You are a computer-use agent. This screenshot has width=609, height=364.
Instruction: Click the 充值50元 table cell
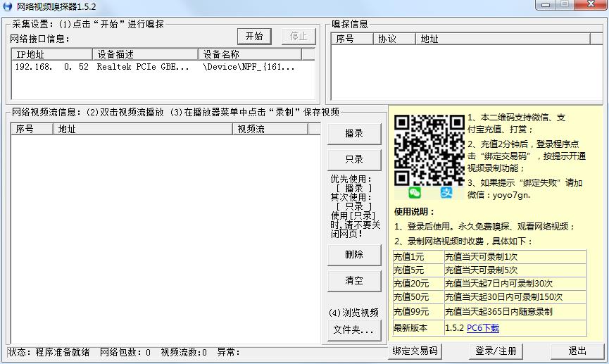click(418, 297)
